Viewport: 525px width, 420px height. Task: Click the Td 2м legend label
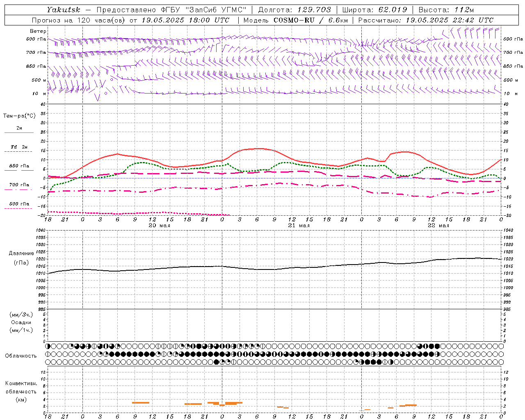click(19, 147)
